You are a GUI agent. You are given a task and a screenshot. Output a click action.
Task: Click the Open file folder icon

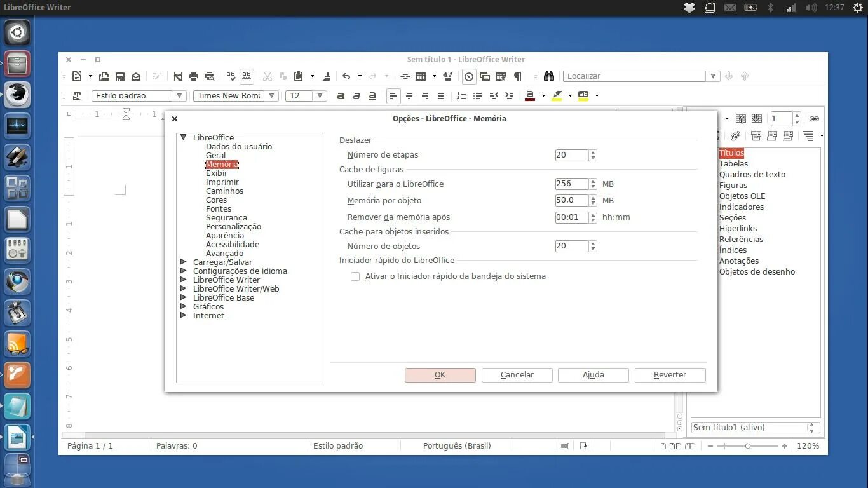(104, 76)
